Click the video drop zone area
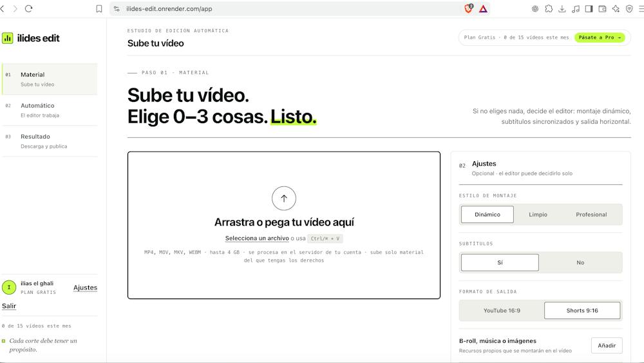 [284, 225]
